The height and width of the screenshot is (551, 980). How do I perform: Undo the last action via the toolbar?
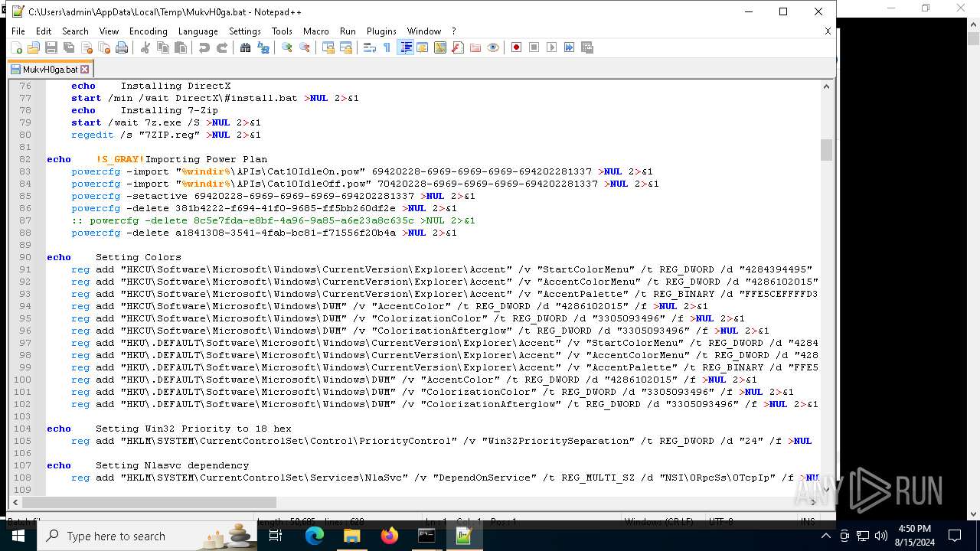(x=204, y=47)
